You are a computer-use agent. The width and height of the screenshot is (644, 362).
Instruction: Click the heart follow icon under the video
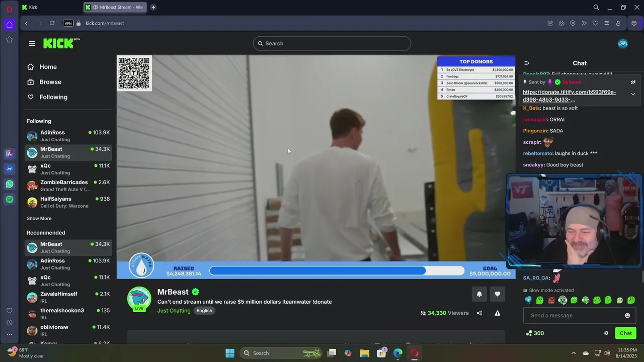click(x=497, y=294)
